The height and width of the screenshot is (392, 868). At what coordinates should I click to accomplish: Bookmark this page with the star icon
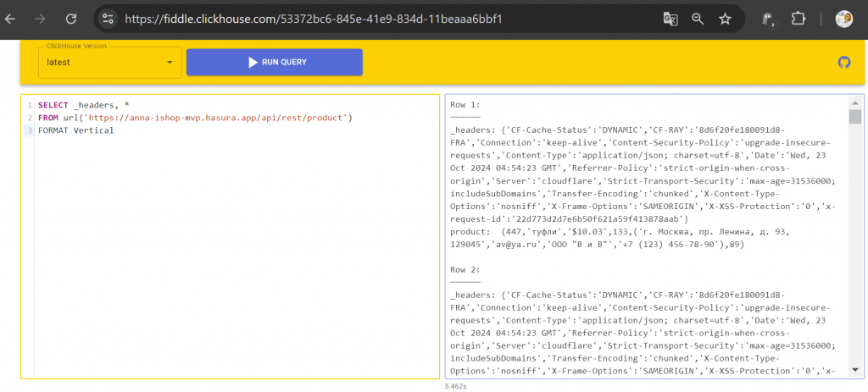pyautogui.click(x=725, y=18)
